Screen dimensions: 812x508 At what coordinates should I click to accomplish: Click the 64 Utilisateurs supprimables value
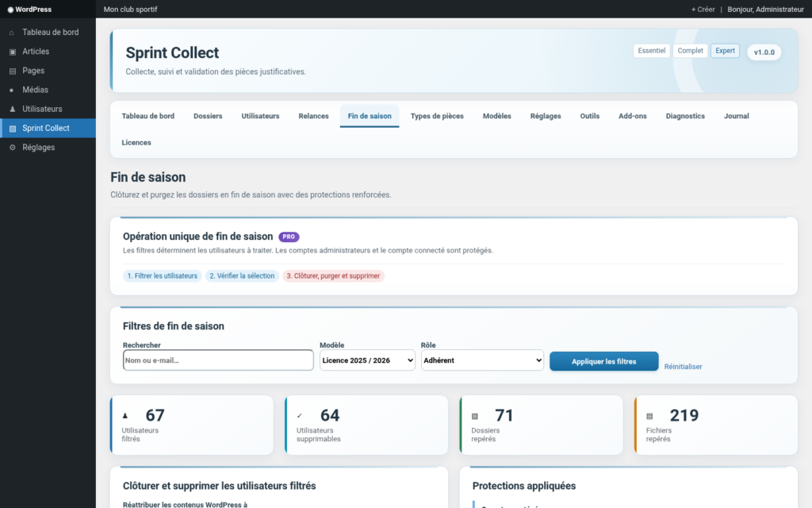pyautogui.click(x=330, y=415)
